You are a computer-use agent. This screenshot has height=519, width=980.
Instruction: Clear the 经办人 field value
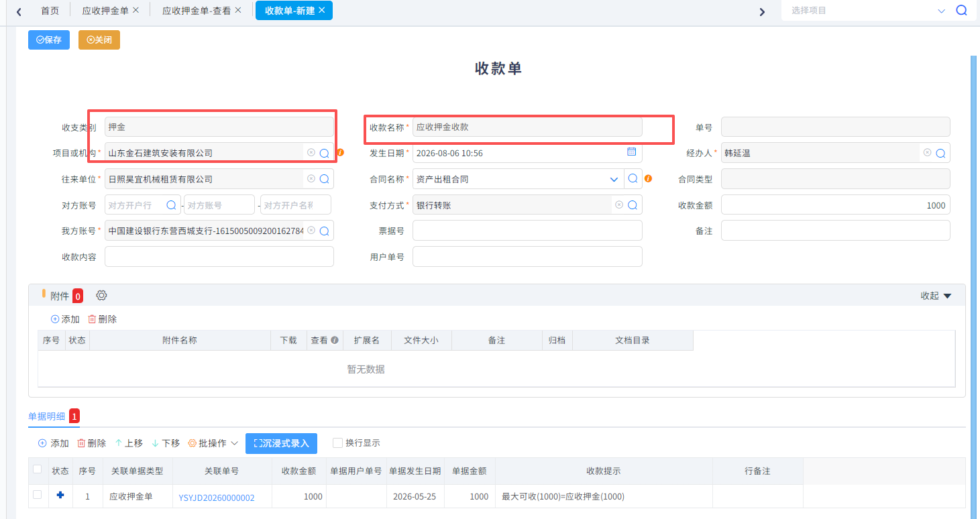928,153
